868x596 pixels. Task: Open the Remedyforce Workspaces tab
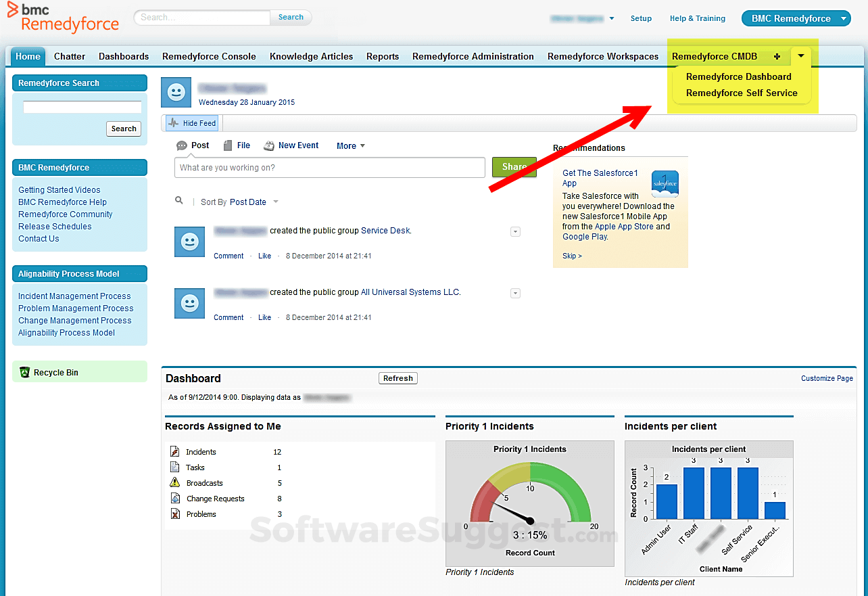pyautogui.click(x=603, y=56)
